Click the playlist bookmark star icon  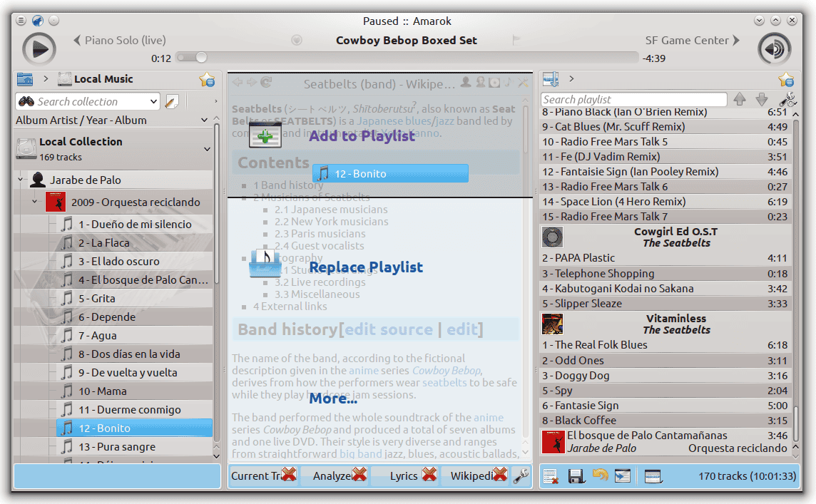pyautogui.click(x=786, y=80)
